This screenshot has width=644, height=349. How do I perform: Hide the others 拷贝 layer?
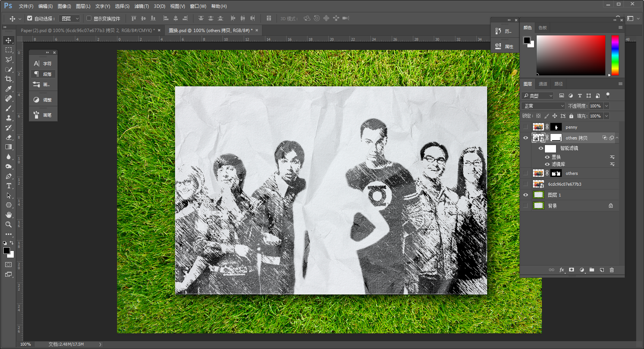point(525,138)
